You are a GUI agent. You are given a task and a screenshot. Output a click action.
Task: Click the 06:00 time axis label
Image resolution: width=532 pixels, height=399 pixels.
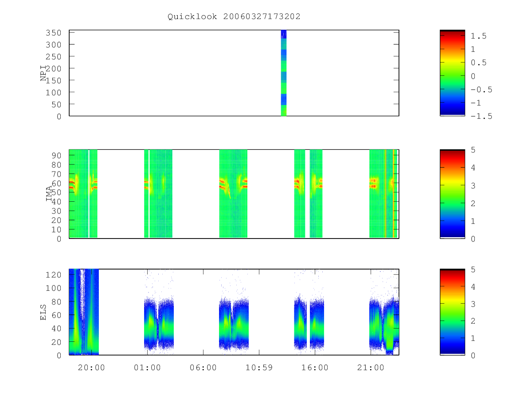pos(203,368)
